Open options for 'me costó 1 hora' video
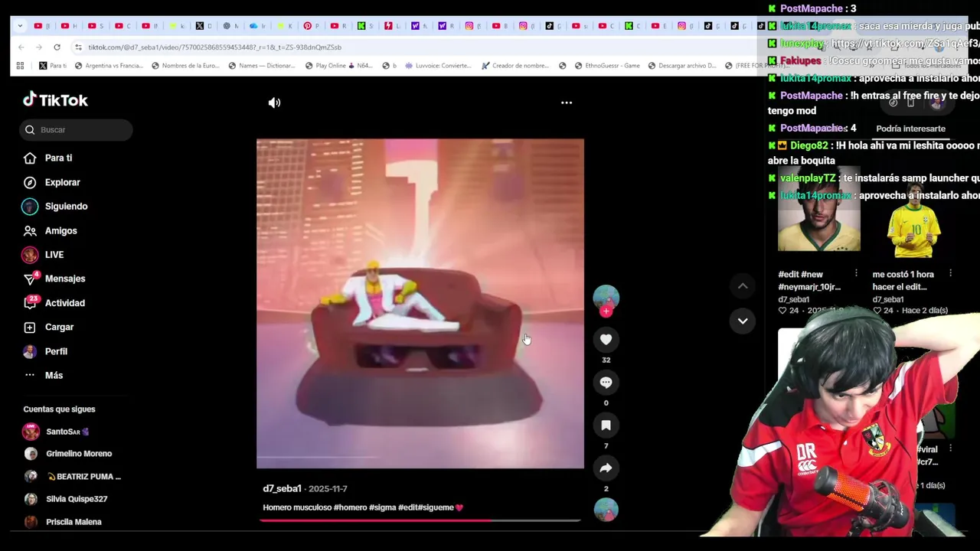Viewport: 980px width, 551px height. (950, 273)
